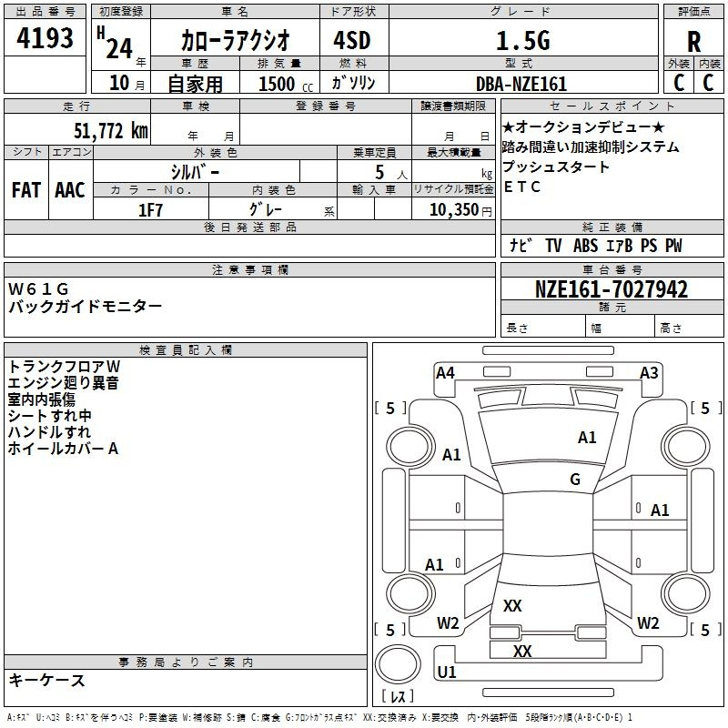Select the A1 scratch mark on the hood
Image resolution: width=728 pixels, height=728 pixels.
tap(587, 438)
